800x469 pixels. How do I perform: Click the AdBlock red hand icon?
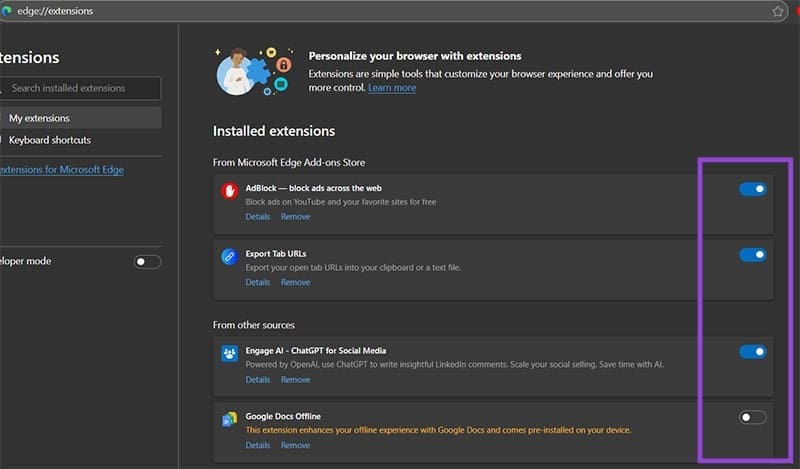pos(230,191)
